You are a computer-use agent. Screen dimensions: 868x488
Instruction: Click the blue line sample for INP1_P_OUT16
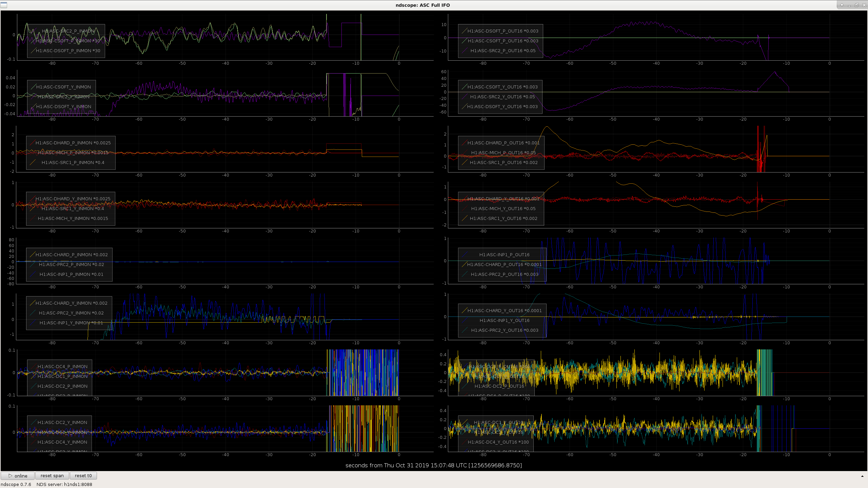(465, 255)
